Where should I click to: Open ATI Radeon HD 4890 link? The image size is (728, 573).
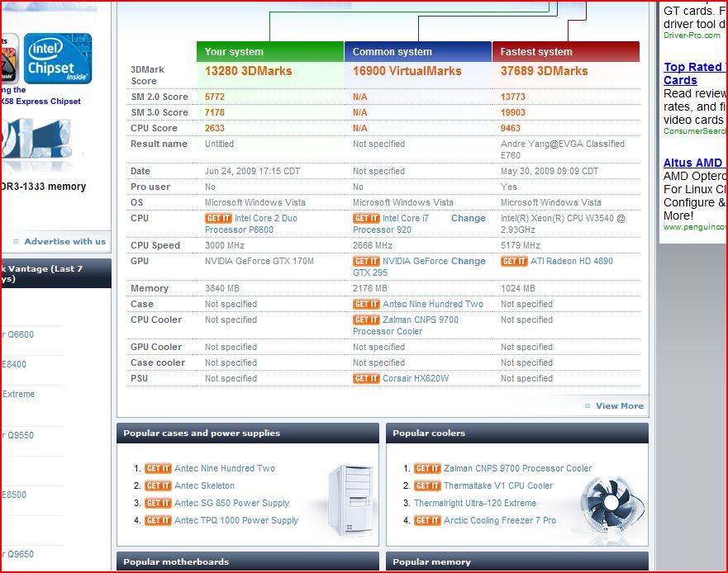click(572, 261)
